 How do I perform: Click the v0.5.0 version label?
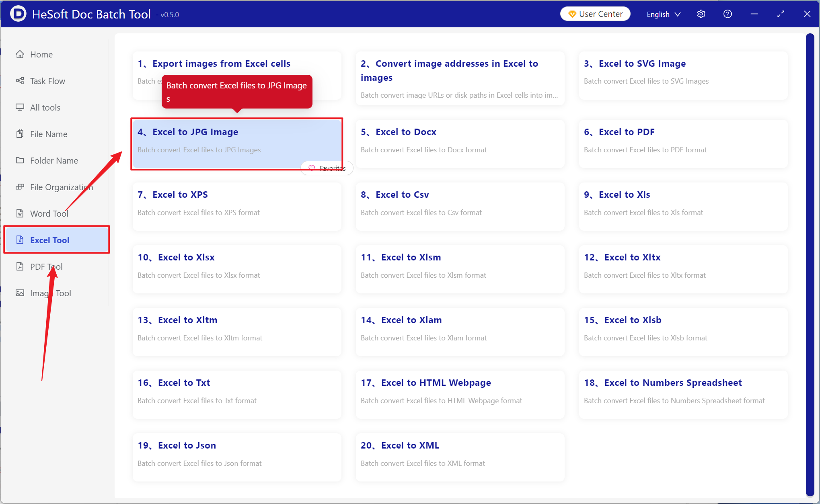point(168,15)
